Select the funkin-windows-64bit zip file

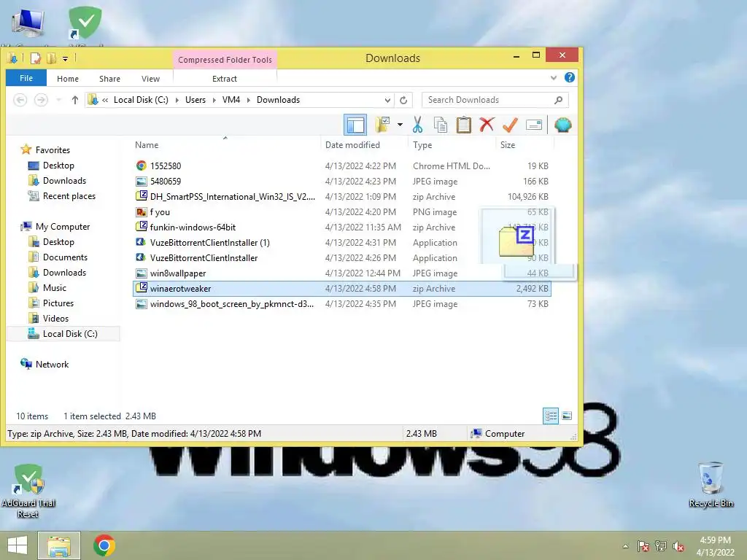(x=342, y=227)
